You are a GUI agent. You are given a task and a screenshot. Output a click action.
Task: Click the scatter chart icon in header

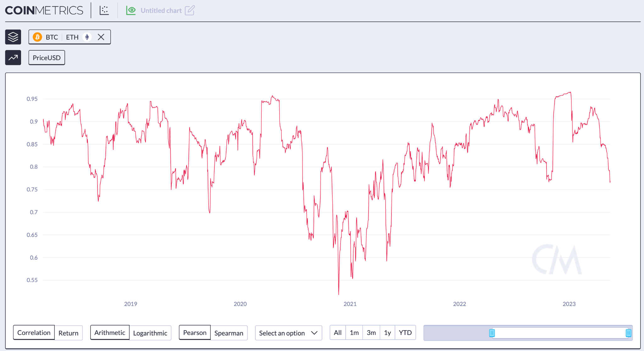pos(104,10)
